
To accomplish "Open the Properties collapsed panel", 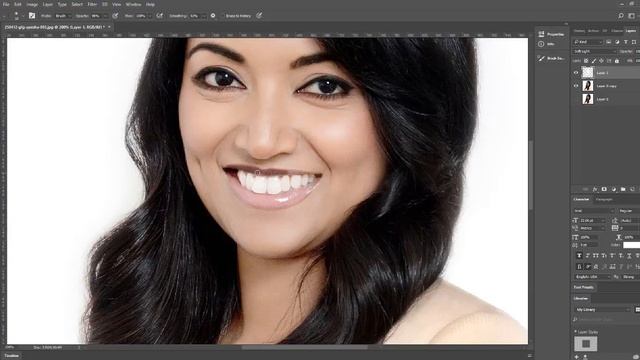I will click(552, 34).
